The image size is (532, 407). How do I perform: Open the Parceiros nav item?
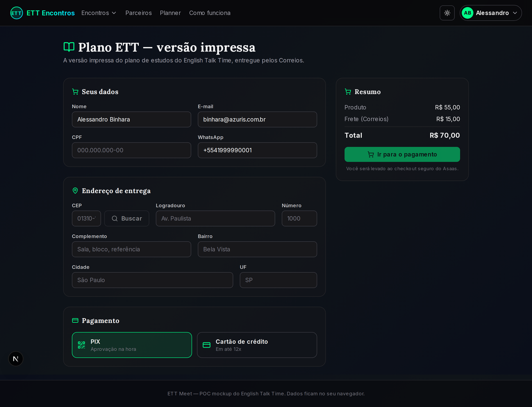point(138,13)
